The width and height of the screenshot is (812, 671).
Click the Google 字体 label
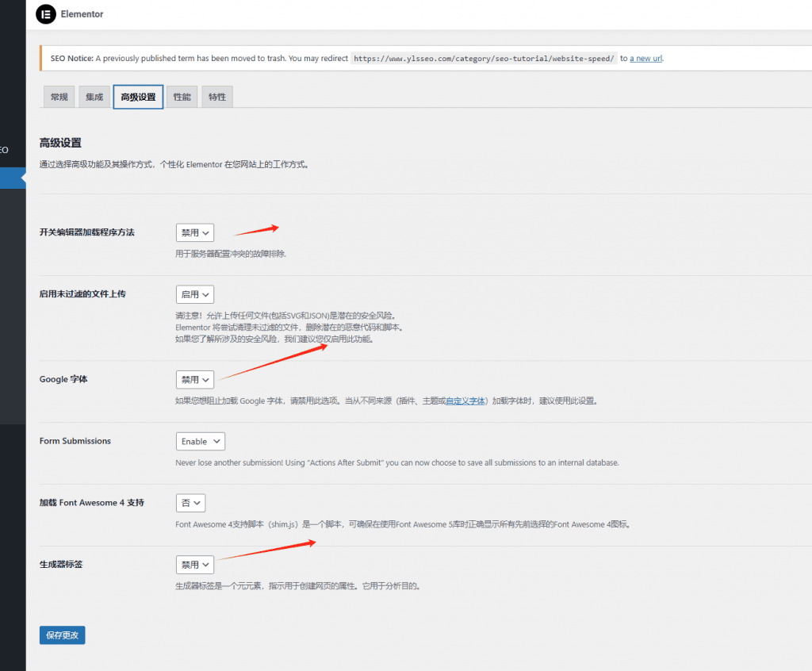[x=63, y=379]
